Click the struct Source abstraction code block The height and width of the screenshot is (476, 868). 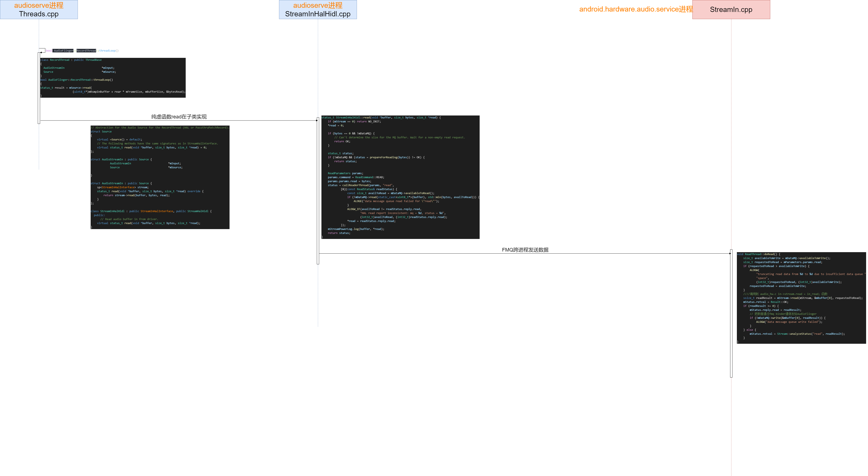coord(160,177)
